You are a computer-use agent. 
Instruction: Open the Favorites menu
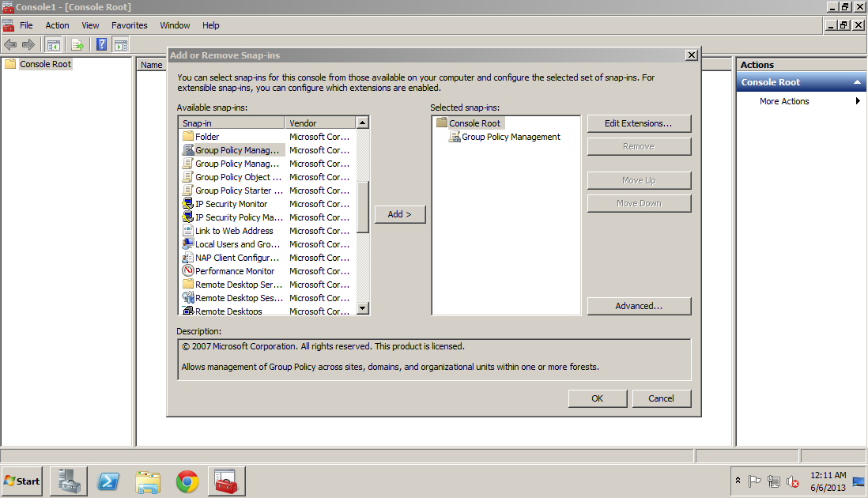click(130, 25)
